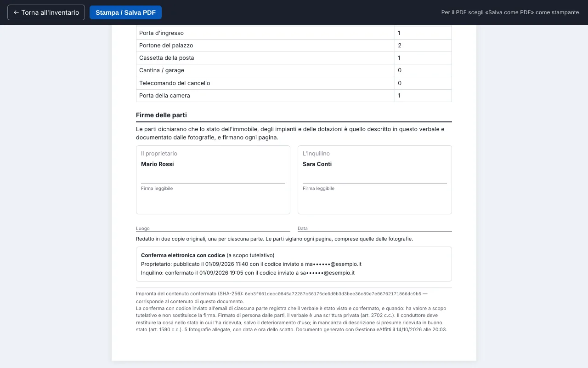588x368 pixels.
Task: Click the Stampa / Salva PDF button
Action: [x=125, y=12]
